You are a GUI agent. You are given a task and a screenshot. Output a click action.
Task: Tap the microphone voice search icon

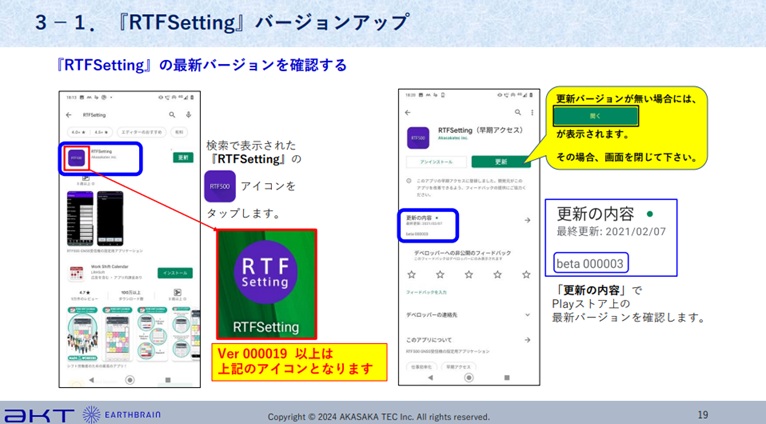(x=189, y=115)
